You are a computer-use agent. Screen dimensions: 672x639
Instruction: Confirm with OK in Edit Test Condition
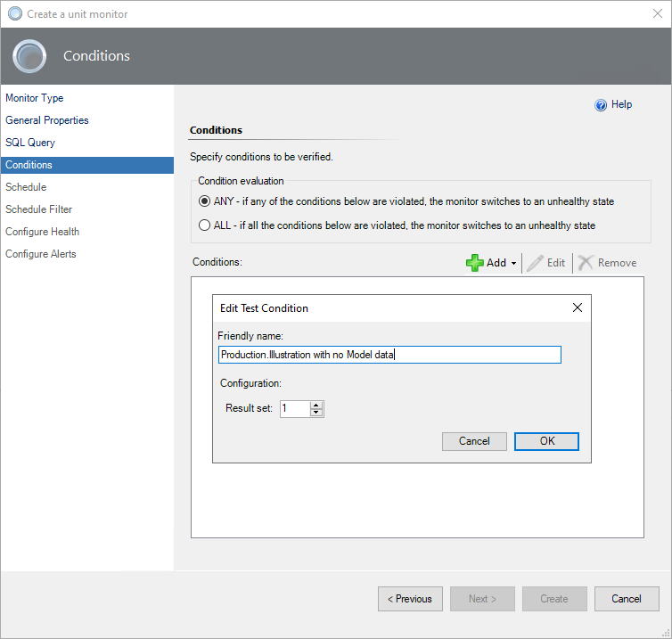click(546, 441)
